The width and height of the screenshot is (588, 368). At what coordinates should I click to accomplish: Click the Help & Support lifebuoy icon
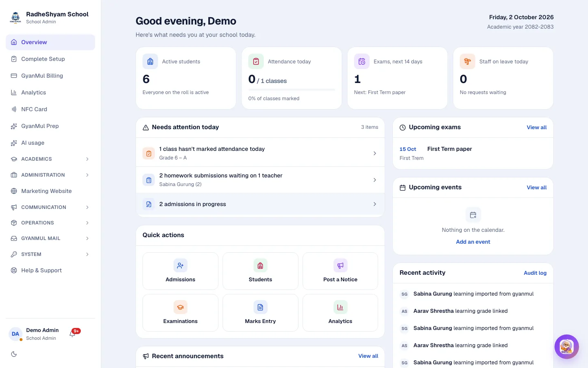14,270
